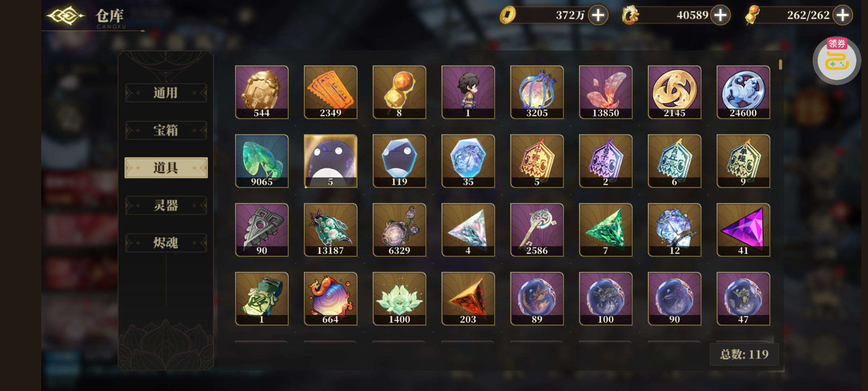This screenshot has width=868, height=391.
Task: Pick the purple triangle gem with count 41
Action: coord(743,230)
